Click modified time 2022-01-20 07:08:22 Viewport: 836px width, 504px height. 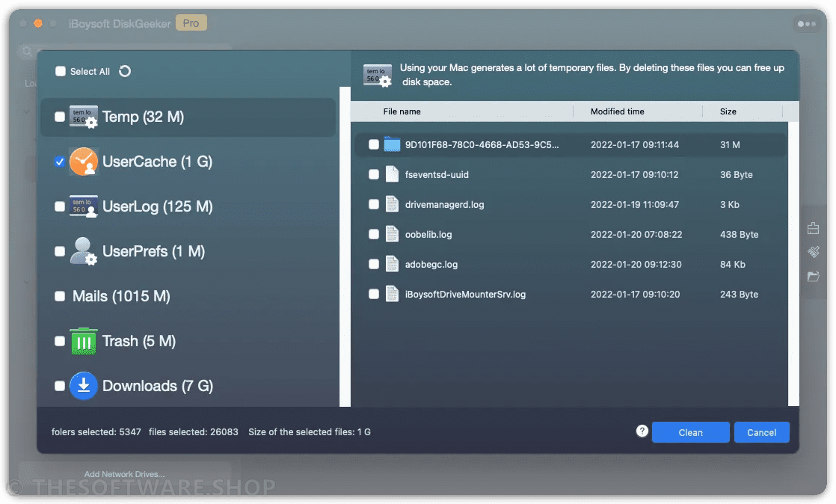tap(636, 233)
